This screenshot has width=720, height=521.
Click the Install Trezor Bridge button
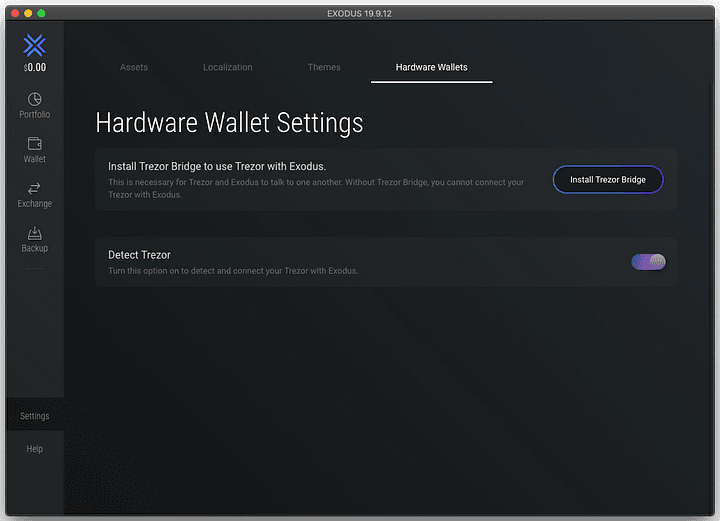click(608, 179)
